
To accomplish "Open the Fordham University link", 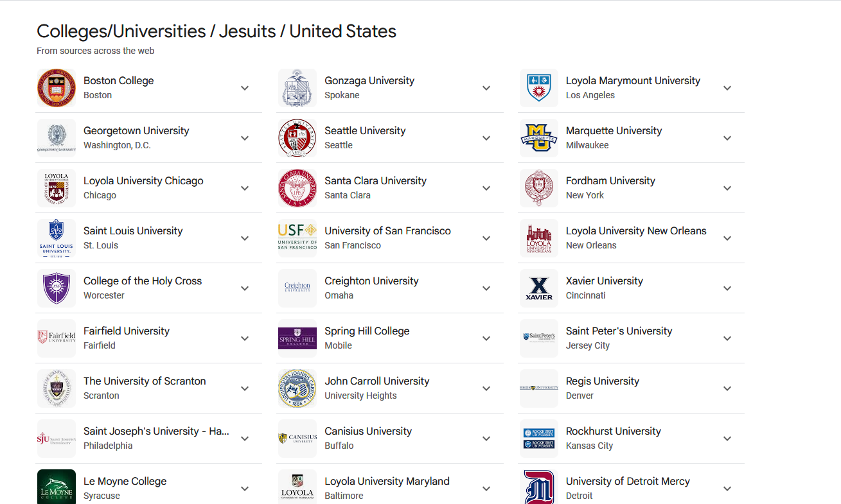I will point(610,181).
